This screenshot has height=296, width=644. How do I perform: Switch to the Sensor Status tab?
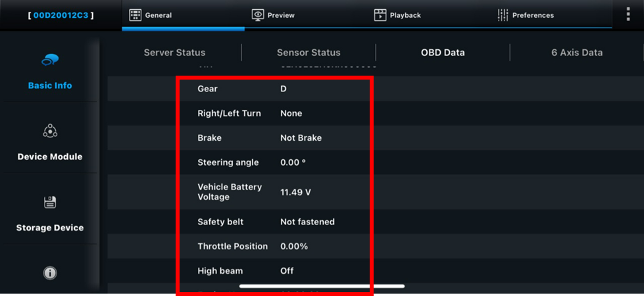(309, 53)
